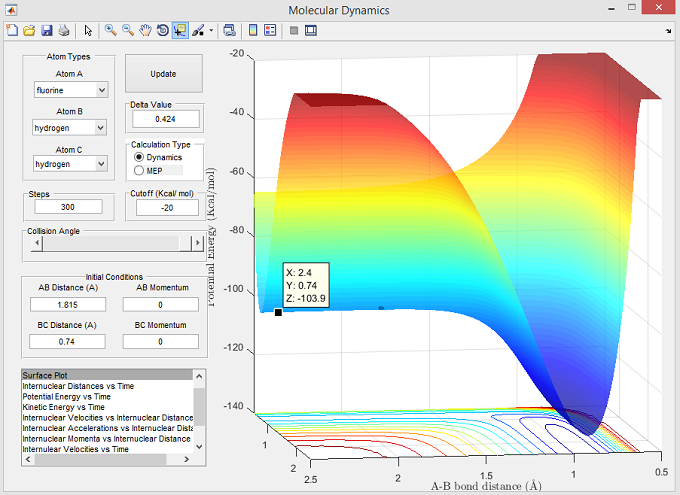Image resolution: width=680 pixels, height=495 pixels.
Task: Click plot list scroll down arrow
Action: (x=199, y=446)
